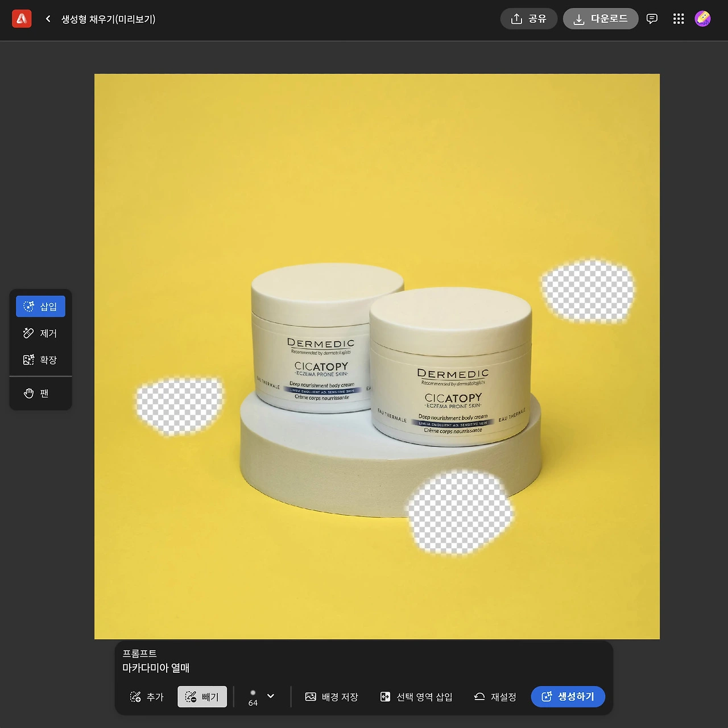Click 선택 영역 삽입 insert selection
728x728 pixels.
pos(416,697)
